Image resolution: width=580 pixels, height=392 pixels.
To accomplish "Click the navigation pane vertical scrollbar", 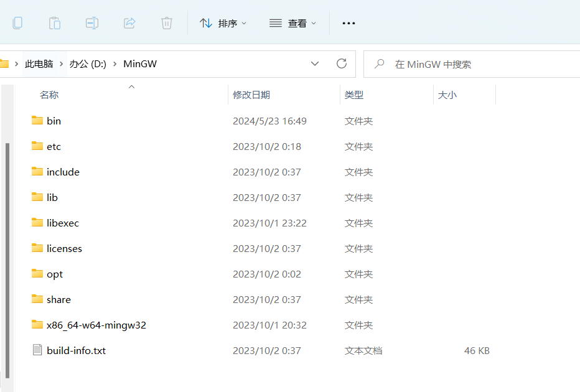I will 7,261.
